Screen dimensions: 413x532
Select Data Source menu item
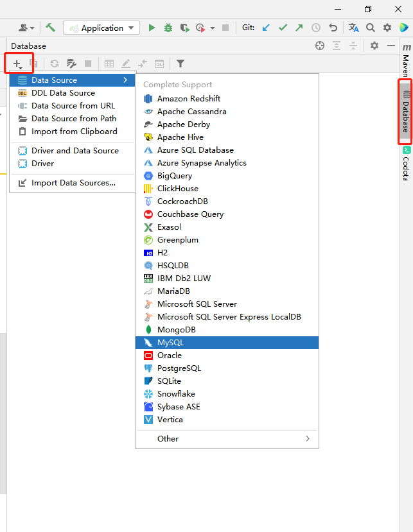(72, 80)
